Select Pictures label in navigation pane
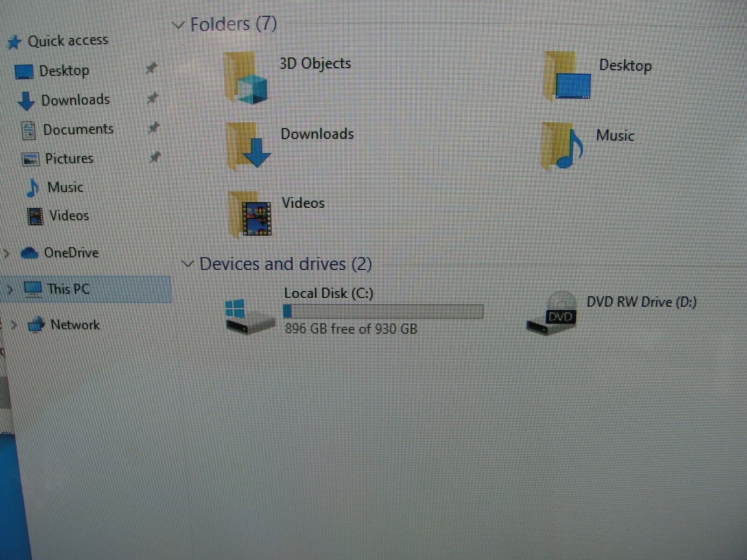The width and height of the screenshot is (747, 560). 69,159
